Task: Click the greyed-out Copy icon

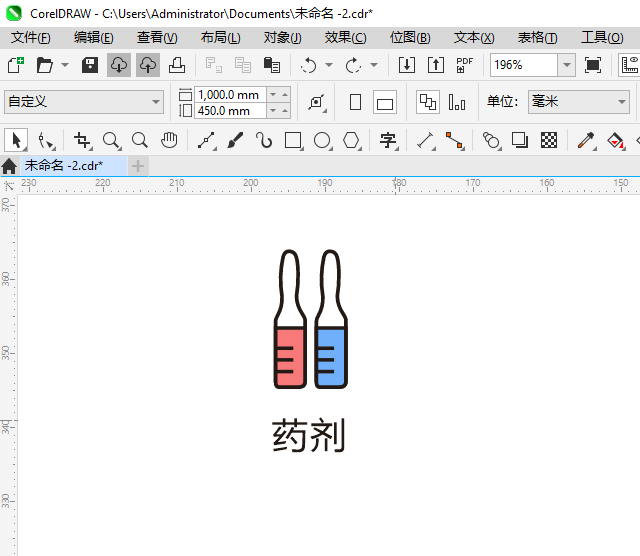Action: pyautogui.click(x=243, y=65)
